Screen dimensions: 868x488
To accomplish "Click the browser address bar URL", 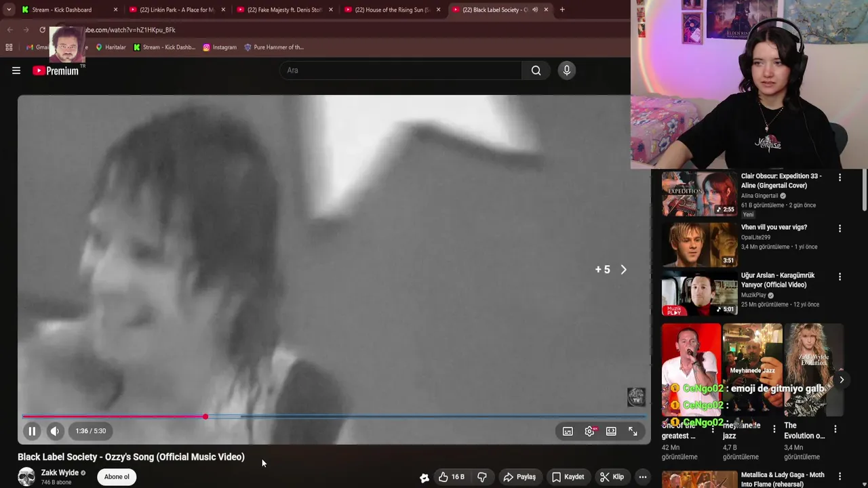I will tap(129, 30).
